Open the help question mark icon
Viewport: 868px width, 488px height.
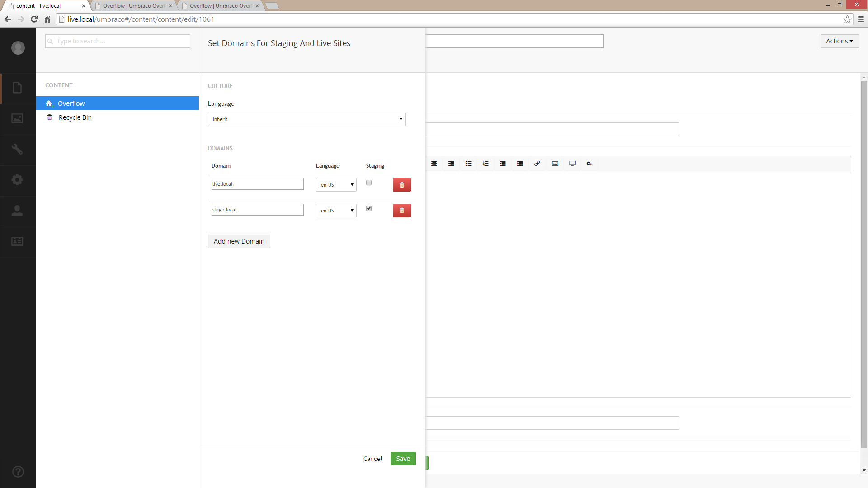coord(18,472)
